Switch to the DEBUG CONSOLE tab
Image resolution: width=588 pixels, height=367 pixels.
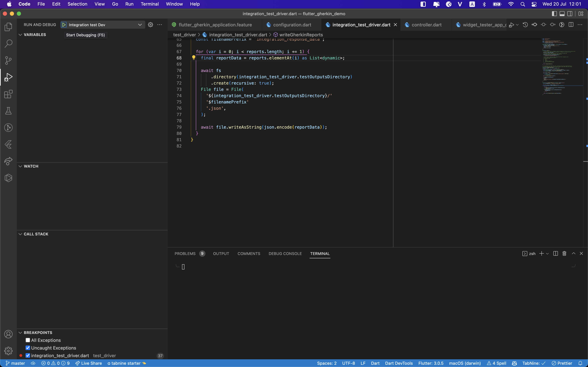[x=285, y=253]
